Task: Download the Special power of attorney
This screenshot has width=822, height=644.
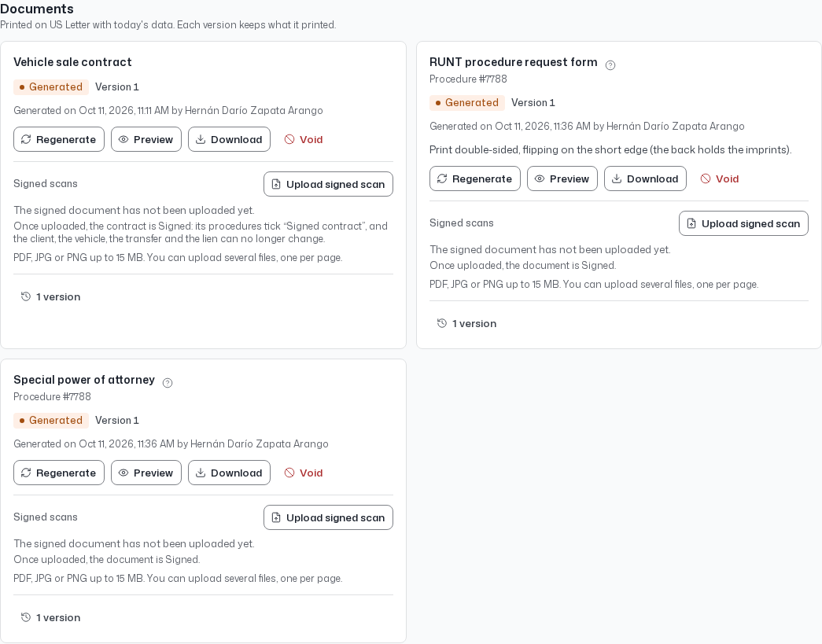Action: (229, 473)
